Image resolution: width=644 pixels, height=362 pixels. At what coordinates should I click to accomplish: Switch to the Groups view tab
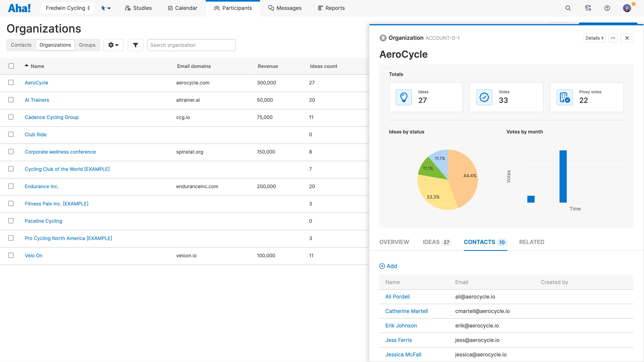coord(87,45)
